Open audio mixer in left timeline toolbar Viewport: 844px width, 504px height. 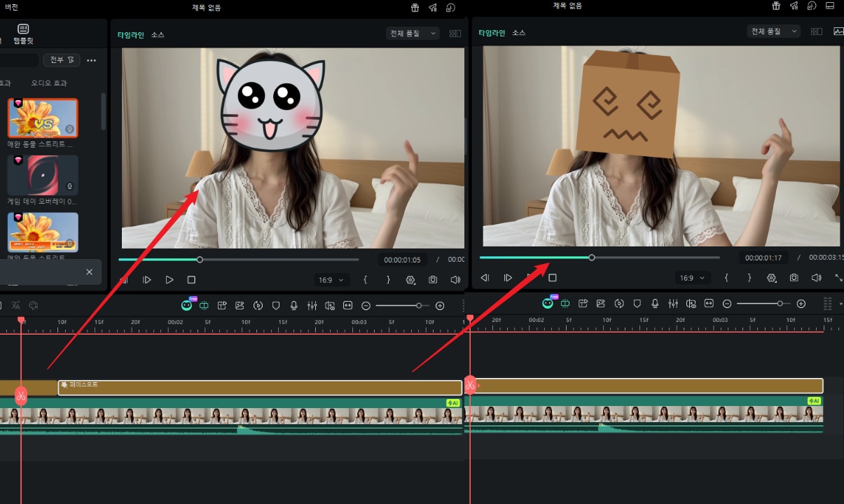[x=312, y=305]
